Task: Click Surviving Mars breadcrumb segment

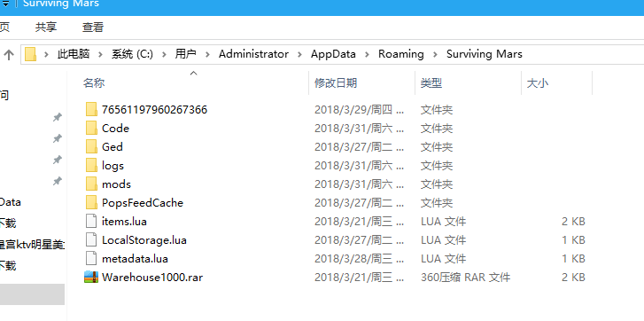Action: 485,54
